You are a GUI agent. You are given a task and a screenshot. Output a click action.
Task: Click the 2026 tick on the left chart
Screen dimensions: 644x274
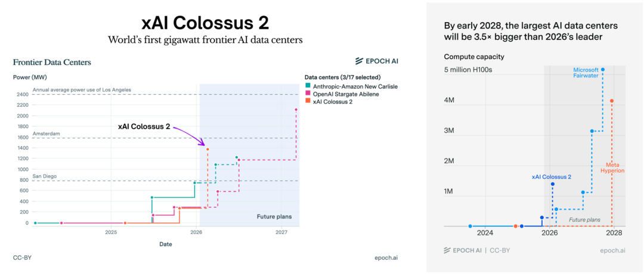coord(196,232)
